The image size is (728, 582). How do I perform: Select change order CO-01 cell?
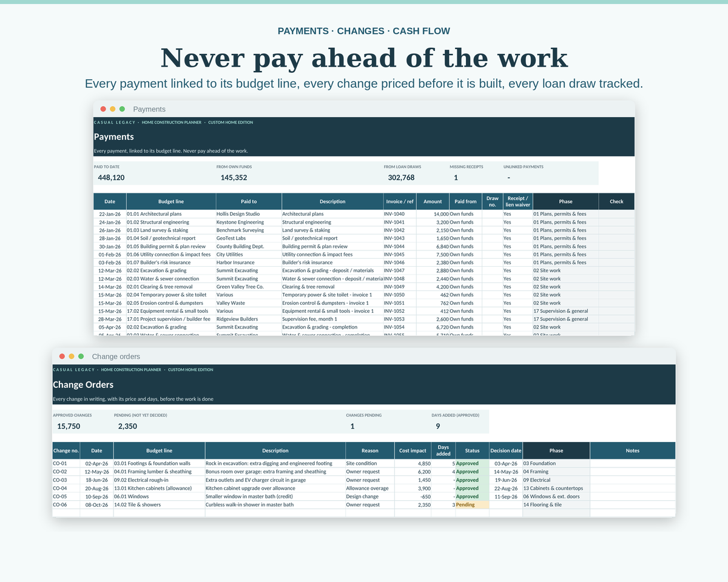66,463
